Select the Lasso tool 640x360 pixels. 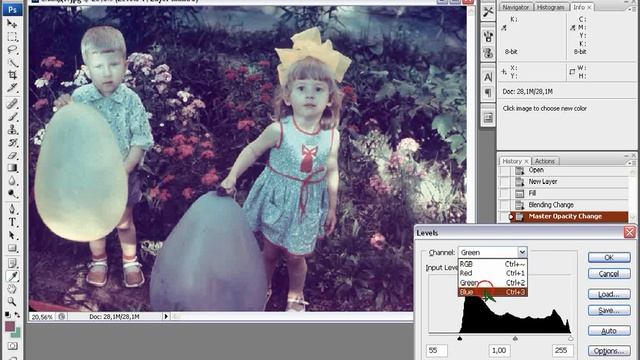click(x=12, y=50)
